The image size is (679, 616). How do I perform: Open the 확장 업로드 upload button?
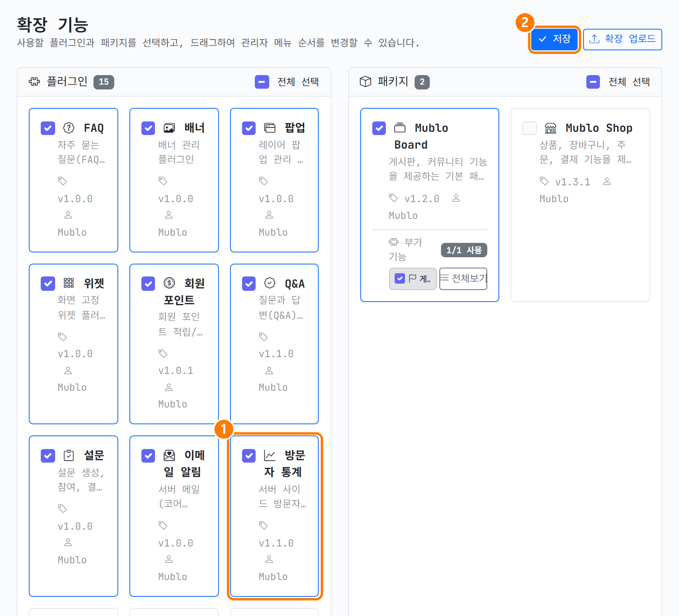tap(622, 39)
